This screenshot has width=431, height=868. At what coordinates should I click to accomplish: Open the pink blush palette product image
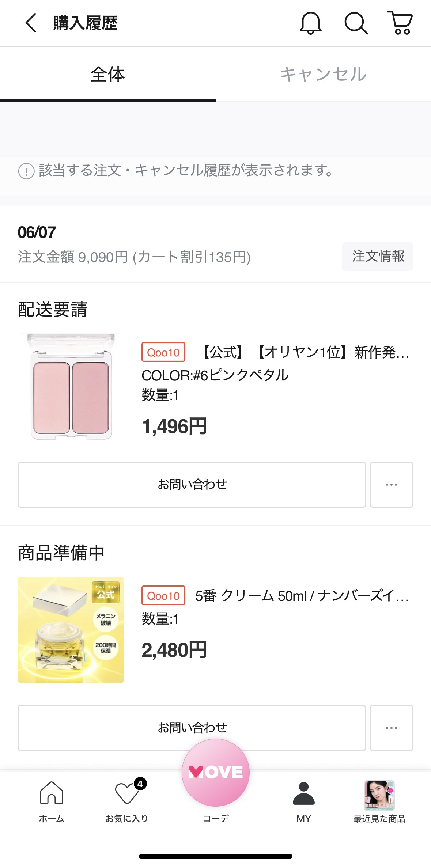[71, 387]
